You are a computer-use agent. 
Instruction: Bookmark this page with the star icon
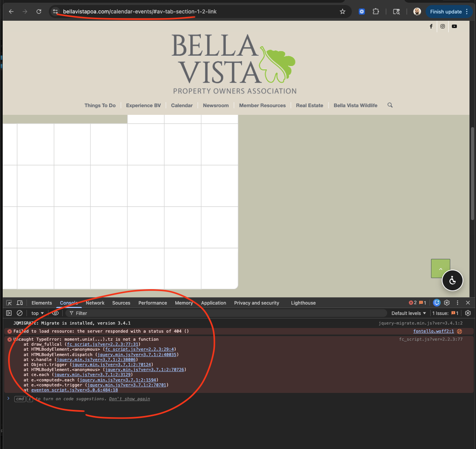click(x=343, y=12)
